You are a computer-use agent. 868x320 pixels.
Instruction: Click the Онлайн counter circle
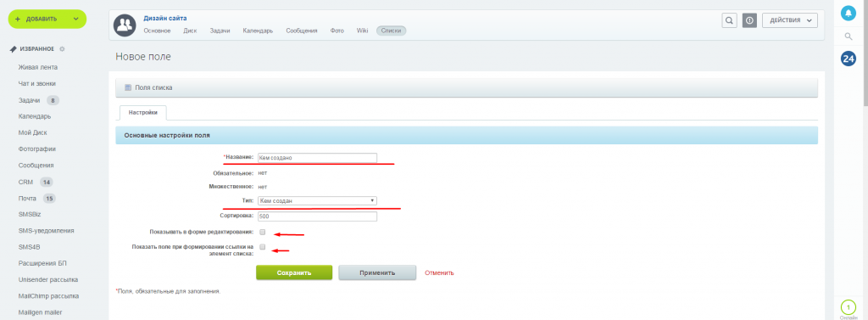tap(848, 306)
